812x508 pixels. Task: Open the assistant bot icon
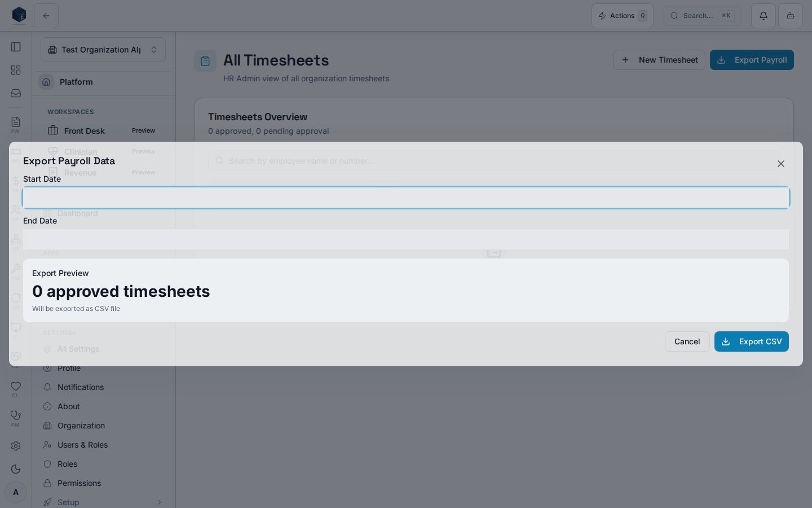click(791, 16)
